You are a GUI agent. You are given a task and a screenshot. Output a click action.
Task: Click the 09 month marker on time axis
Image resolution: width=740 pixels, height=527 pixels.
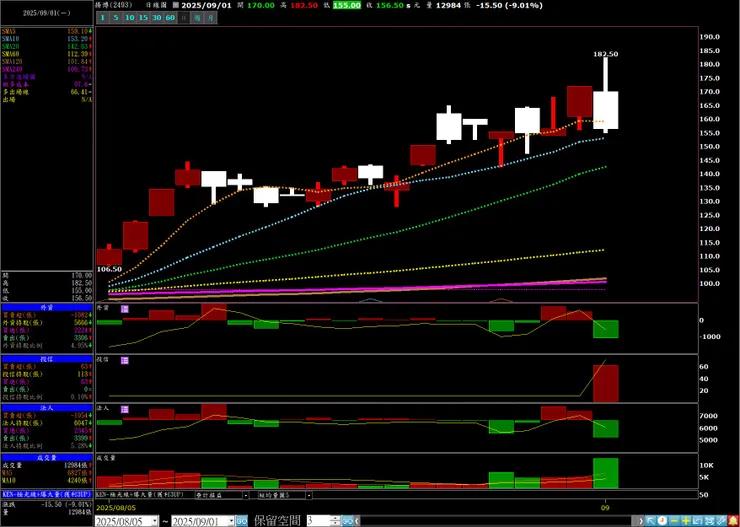pos(605,508)
